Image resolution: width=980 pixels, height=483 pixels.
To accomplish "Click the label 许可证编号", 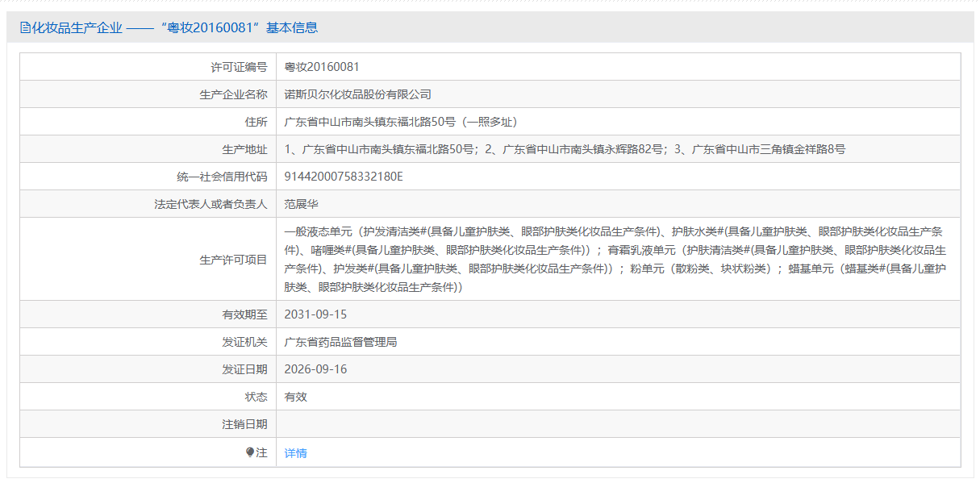I will tap(240, 67).
